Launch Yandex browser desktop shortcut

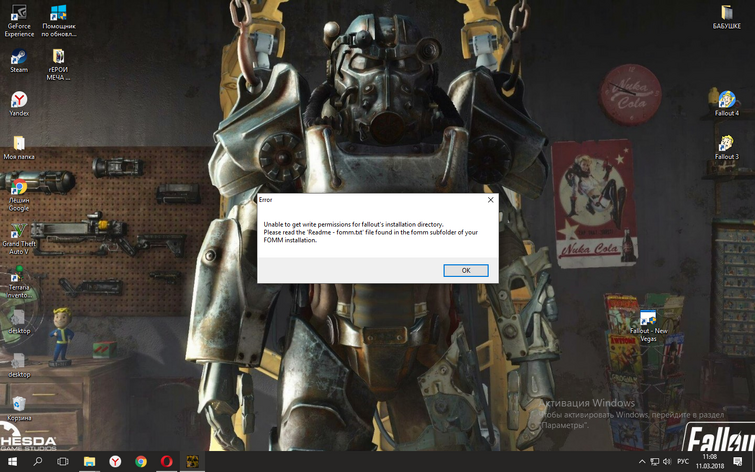pyautogui.click(x=19, y=104)
